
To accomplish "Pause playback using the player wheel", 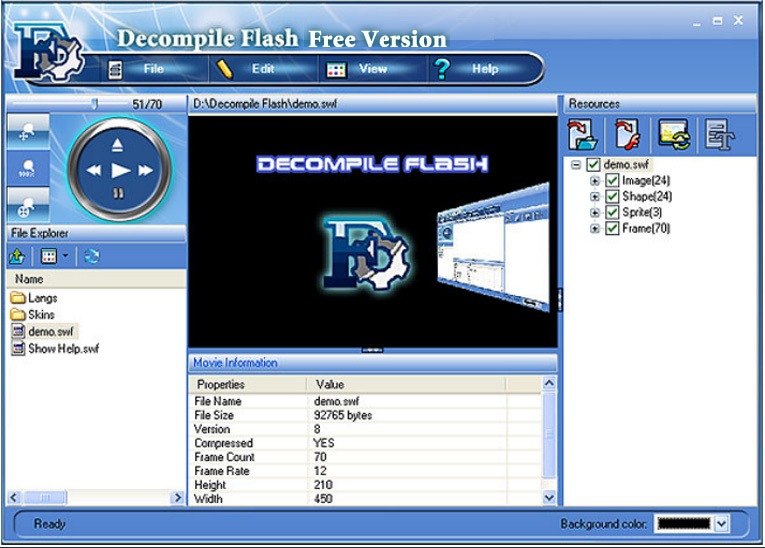I will coord(118,194).
